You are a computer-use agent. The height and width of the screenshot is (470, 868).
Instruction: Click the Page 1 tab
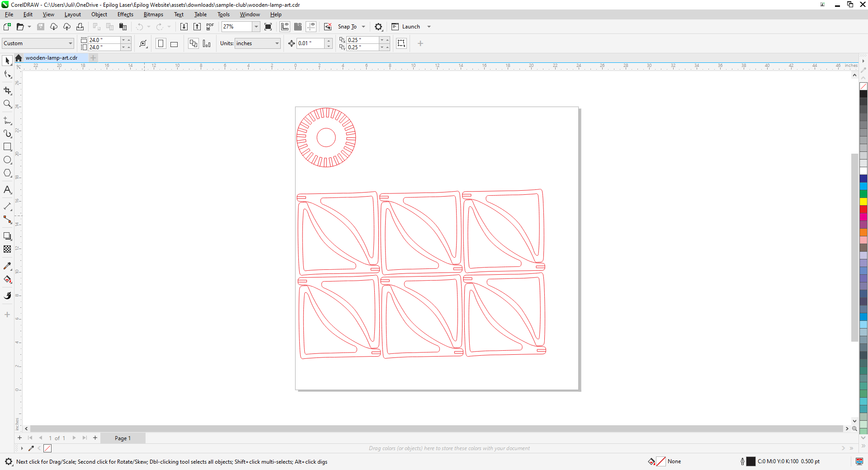(123, 438)
